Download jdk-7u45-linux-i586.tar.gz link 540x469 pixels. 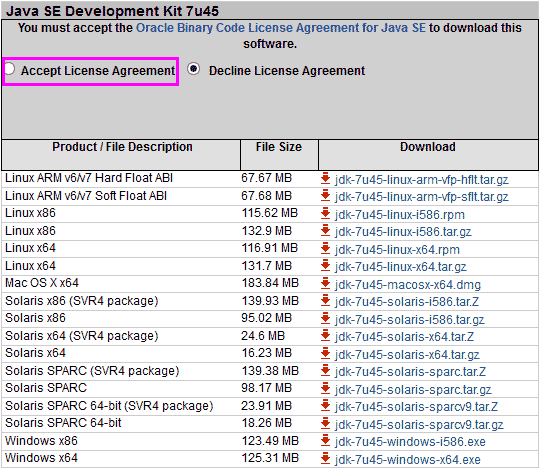403,232
